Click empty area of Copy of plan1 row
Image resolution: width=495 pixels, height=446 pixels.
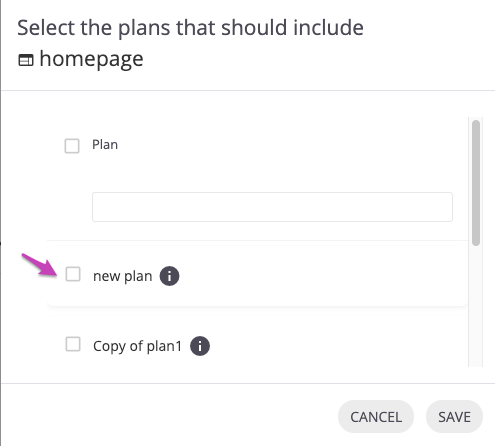(333, 346)
